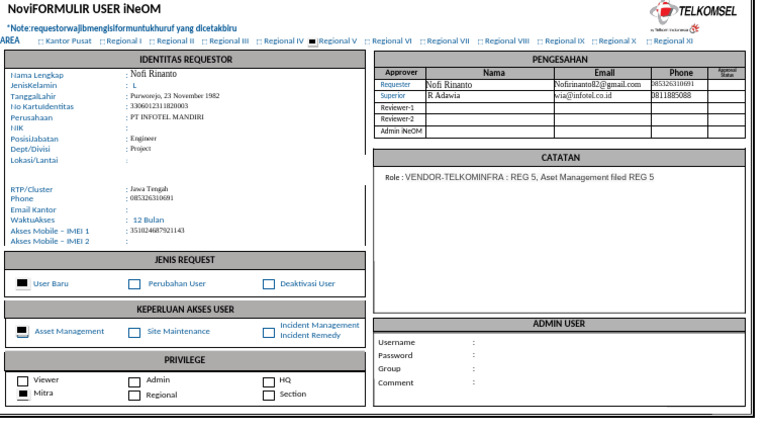Click the Comment field in Admin User

[607, 383]
